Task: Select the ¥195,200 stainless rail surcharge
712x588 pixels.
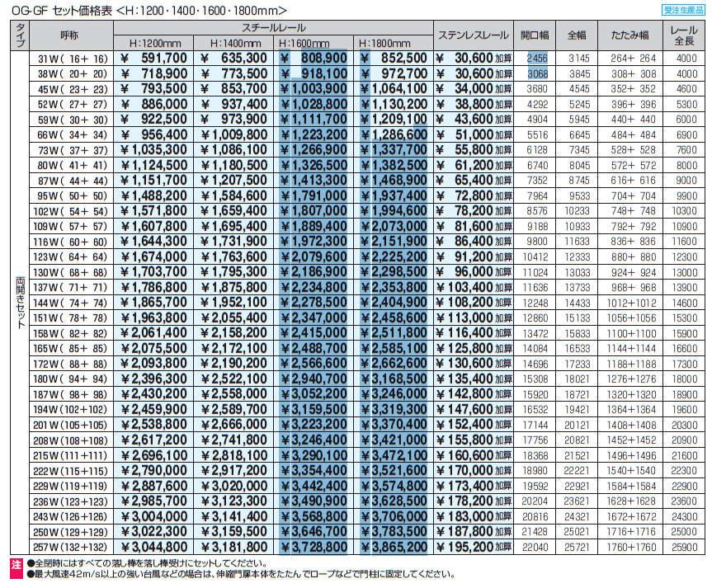Action: [474, 546]
